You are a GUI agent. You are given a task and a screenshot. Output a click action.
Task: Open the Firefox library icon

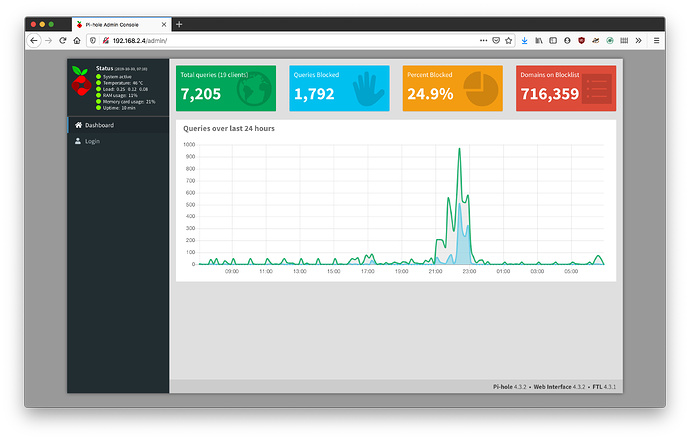click(539, 40)
